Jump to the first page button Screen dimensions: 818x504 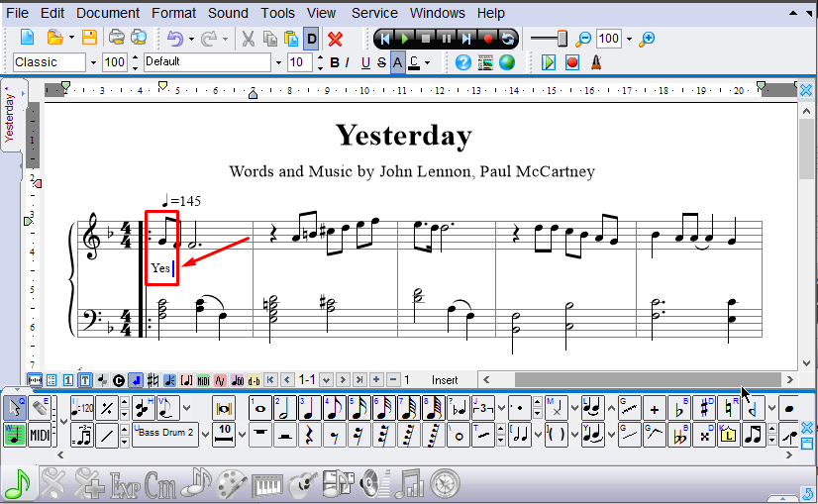[270, 380]
